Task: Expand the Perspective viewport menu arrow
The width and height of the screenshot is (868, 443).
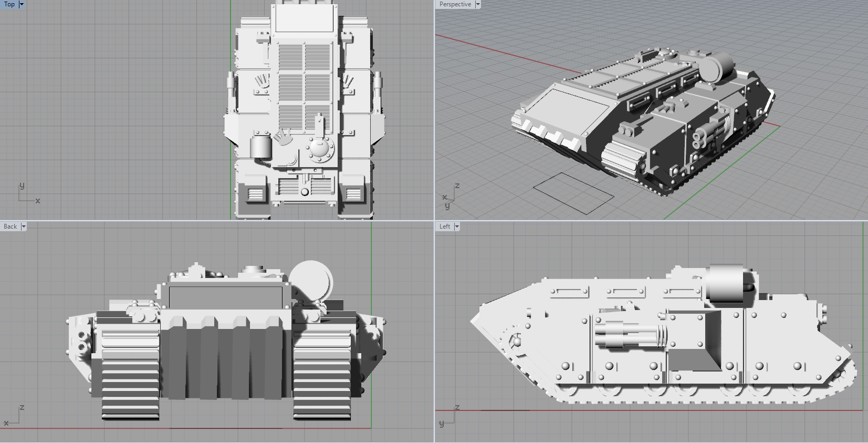Action: pyautogui.click(x=477, y=4)
